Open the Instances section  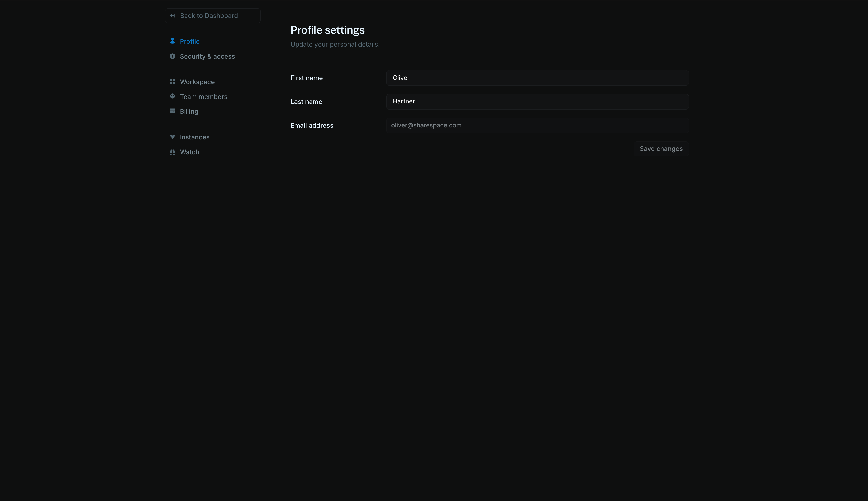(195, 137)
